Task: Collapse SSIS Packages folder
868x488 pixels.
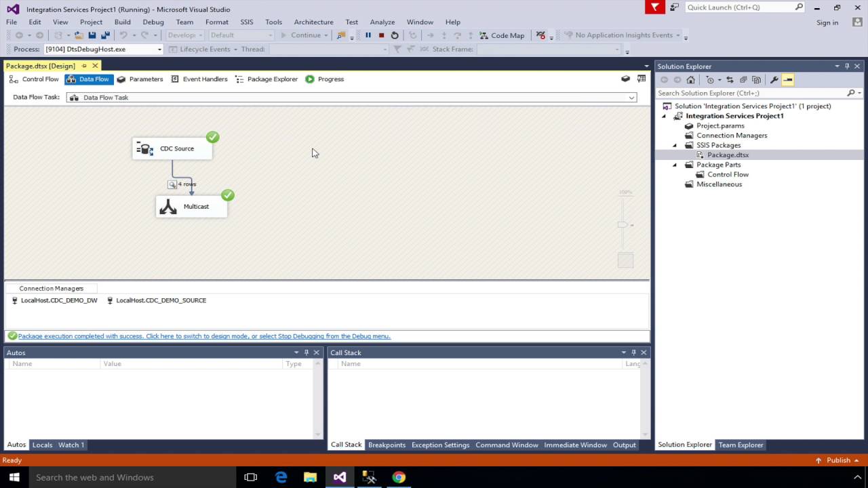Action: point(675,145)
